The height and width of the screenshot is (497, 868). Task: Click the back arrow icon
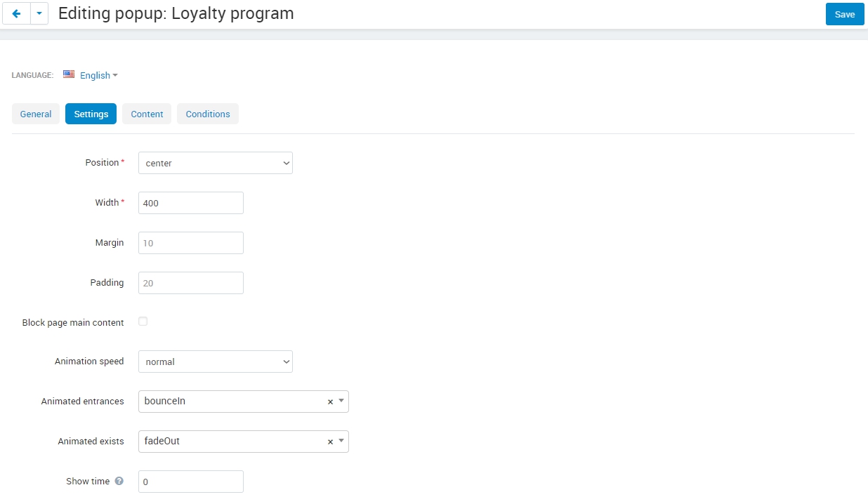pos(17,14)
